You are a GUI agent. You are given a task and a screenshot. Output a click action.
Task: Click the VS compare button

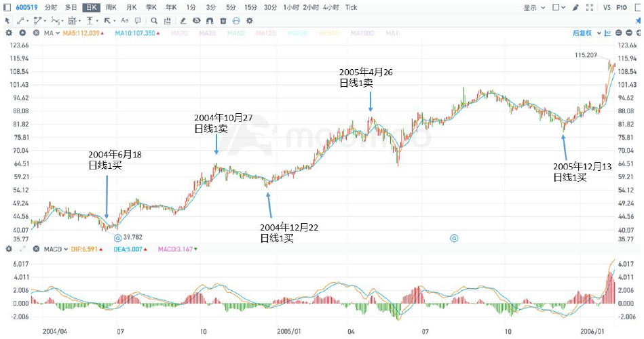(607, 7)
